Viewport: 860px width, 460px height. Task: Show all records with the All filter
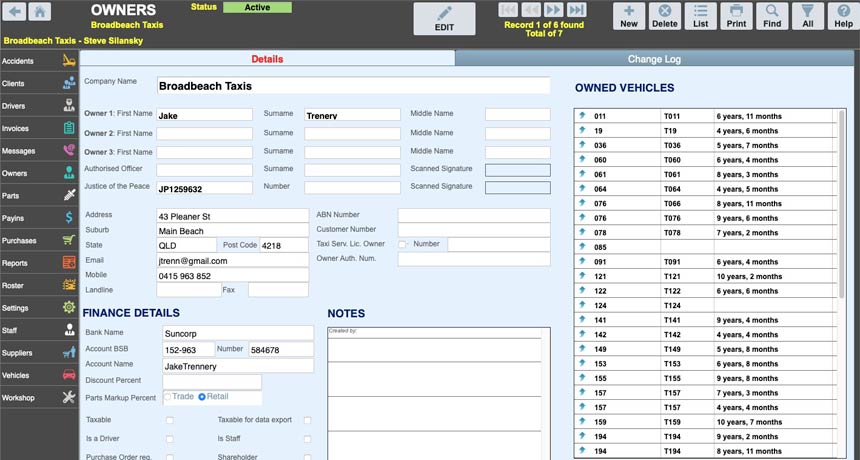pyautogui.click(x=807, y=16)
